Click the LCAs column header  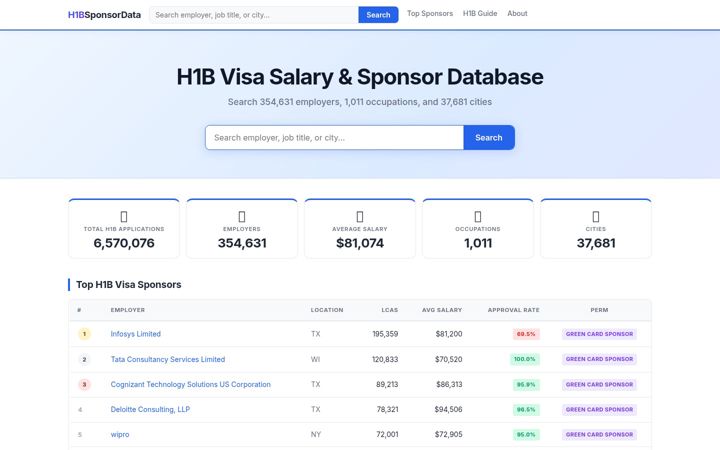coord(390,310)
